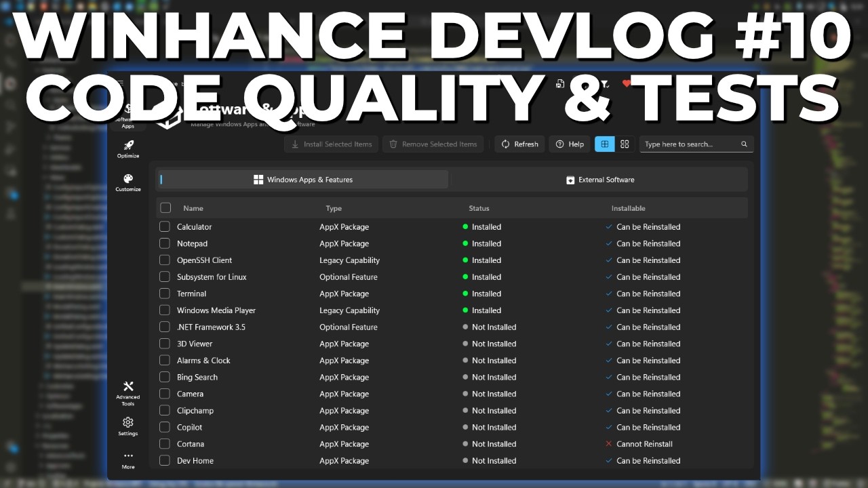Click the Terminal app name

pos(192,293)
